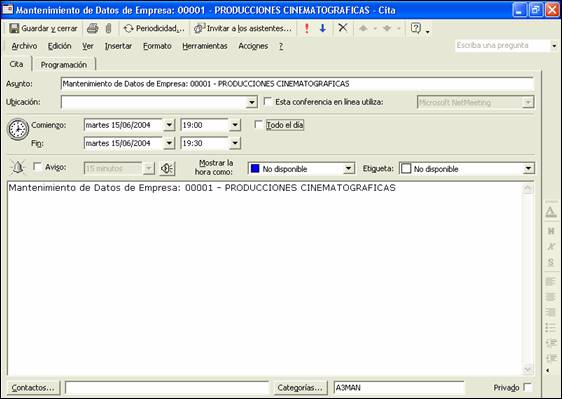Open the Periodicidad recurrence settings
The height and width of the screenshot is (399, 562).
click(x=154, y=28)
